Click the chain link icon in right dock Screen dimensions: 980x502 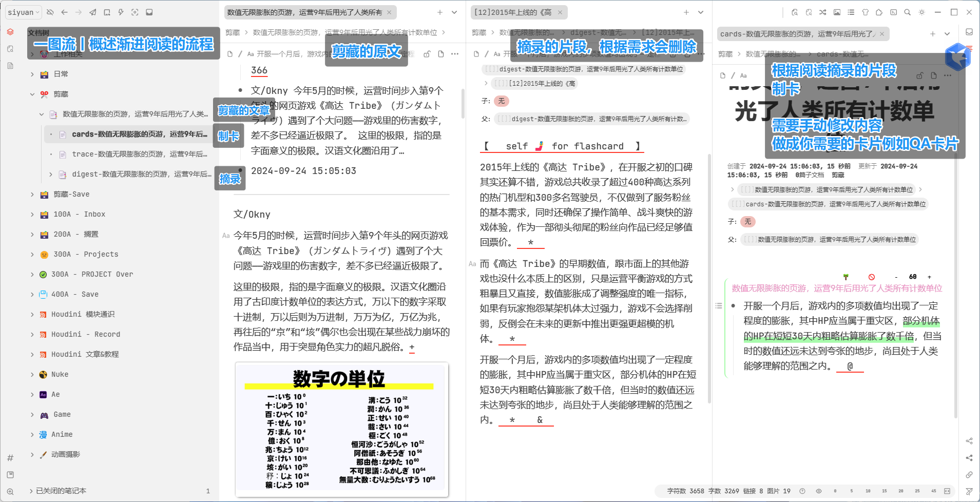[x=969, y=475]
